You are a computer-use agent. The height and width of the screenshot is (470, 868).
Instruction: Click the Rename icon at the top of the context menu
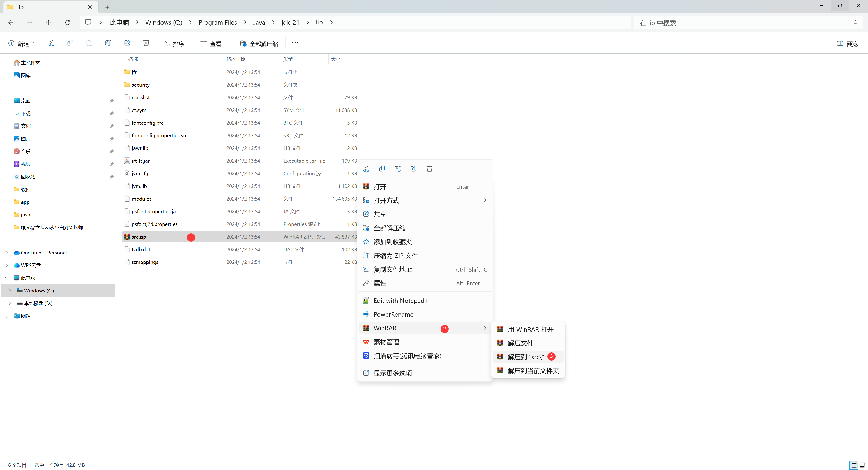coord(398,169)
